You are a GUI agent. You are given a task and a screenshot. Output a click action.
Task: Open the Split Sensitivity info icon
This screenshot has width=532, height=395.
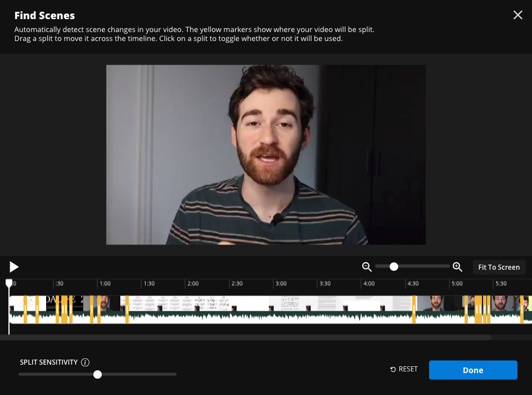pos(85,362)
